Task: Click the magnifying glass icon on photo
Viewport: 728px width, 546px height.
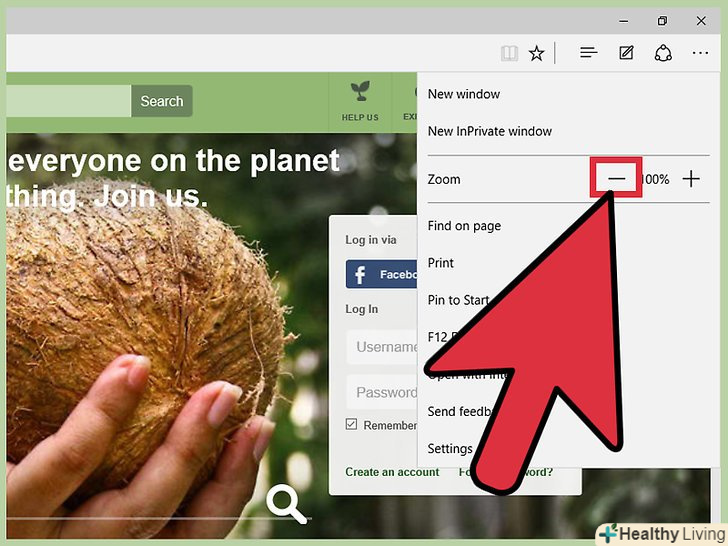Action: [286, 504]
